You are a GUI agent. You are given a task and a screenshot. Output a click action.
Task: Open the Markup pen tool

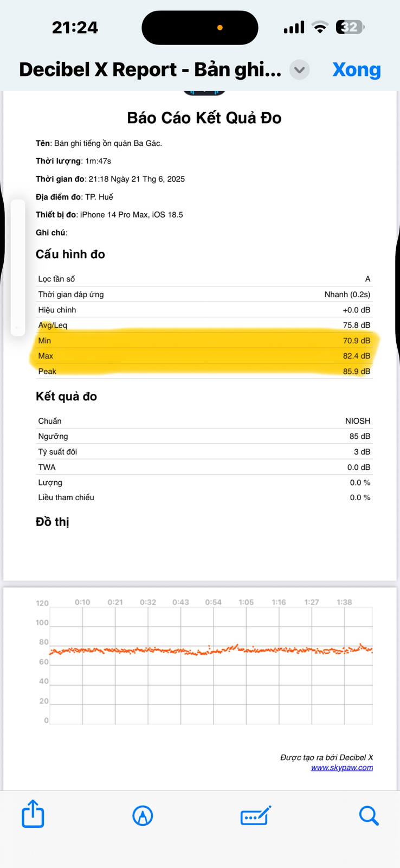143,815
